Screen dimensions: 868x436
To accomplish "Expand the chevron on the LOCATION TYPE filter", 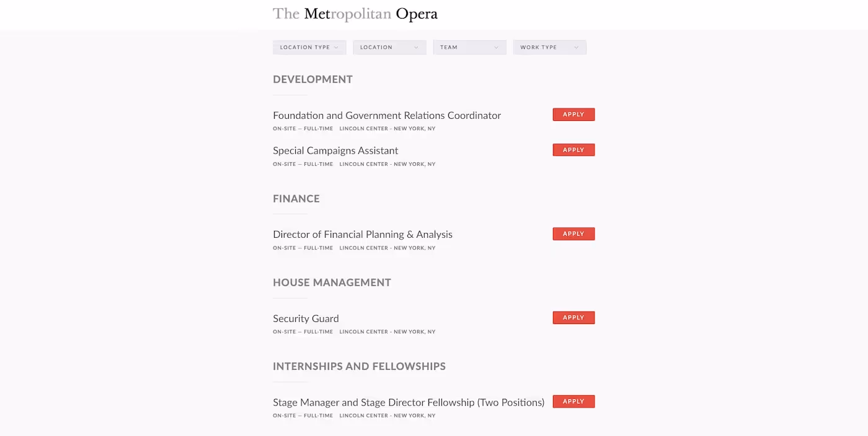I will coord(337,47).
